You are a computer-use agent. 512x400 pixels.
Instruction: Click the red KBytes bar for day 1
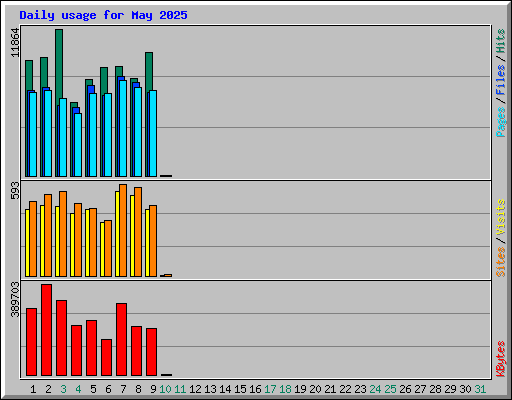point(31,342)
